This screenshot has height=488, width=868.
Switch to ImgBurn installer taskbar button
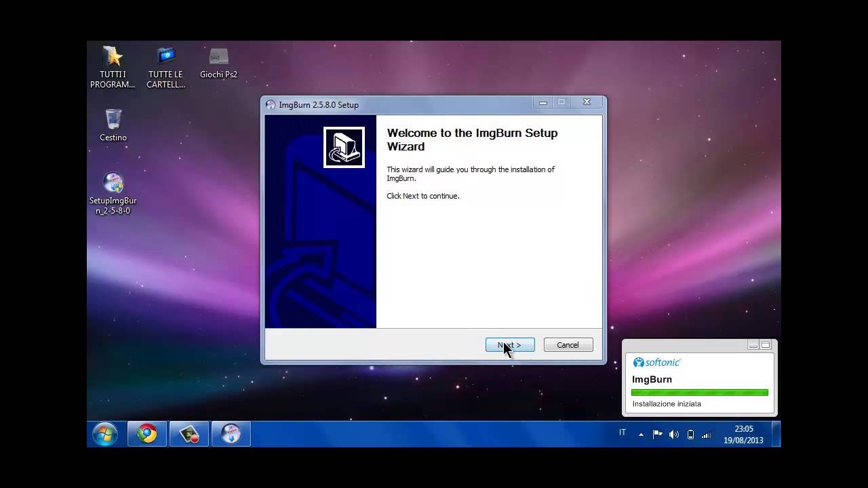pyautogui.click(x=231, y=434)
